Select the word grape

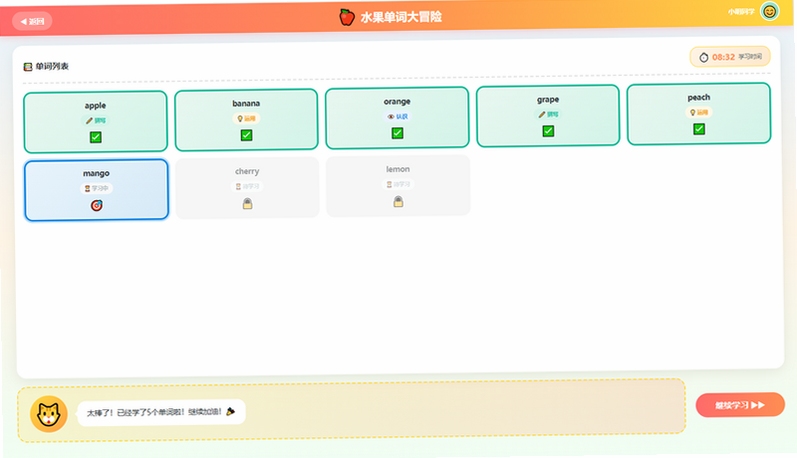(548, 116)
